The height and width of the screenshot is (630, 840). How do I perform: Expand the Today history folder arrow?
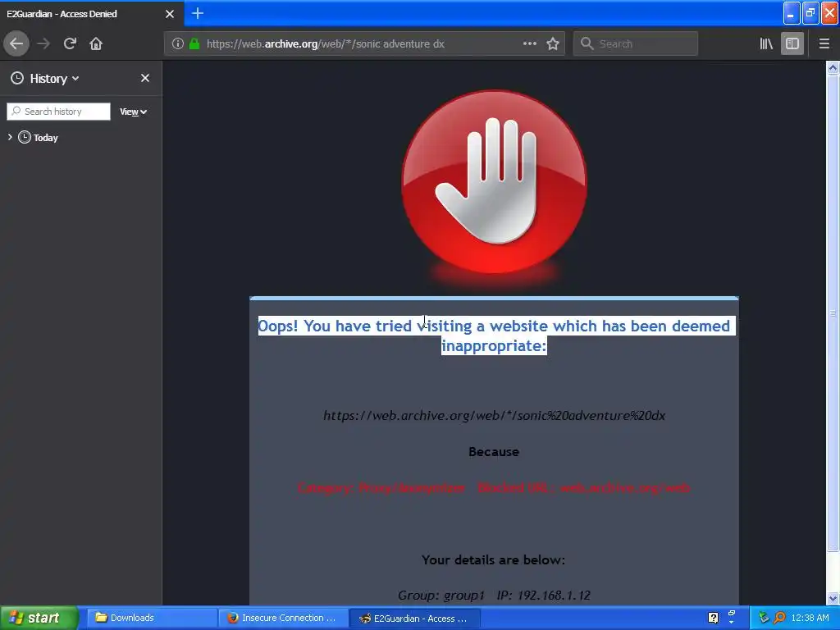10,138
